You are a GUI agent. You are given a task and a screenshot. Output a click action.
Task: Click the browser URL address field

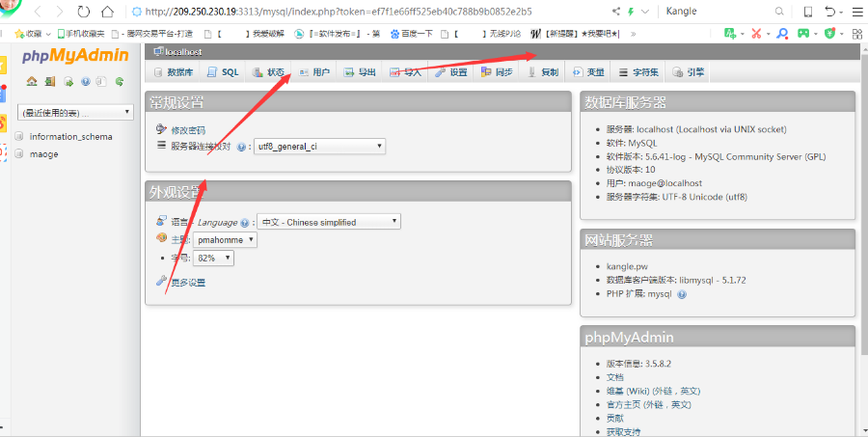pos(339,11)
